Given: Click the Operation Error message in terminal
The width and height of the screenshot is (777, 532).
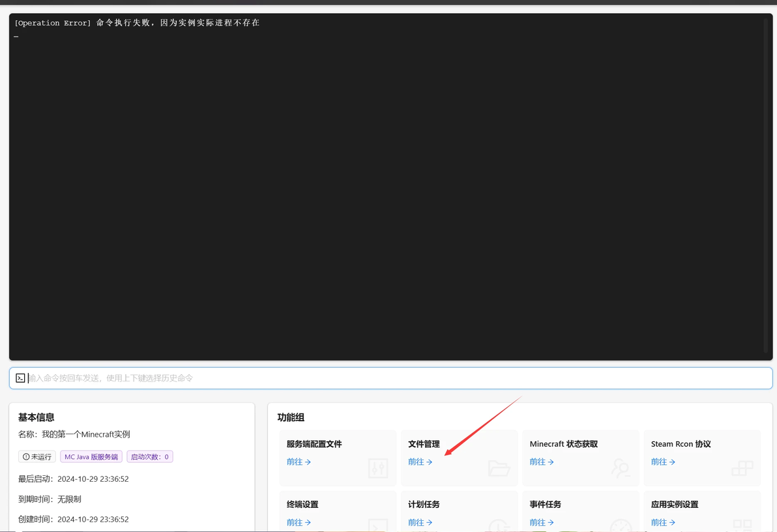Looking at the screenshot, I should pyautogui.click(x=137, y=23).
